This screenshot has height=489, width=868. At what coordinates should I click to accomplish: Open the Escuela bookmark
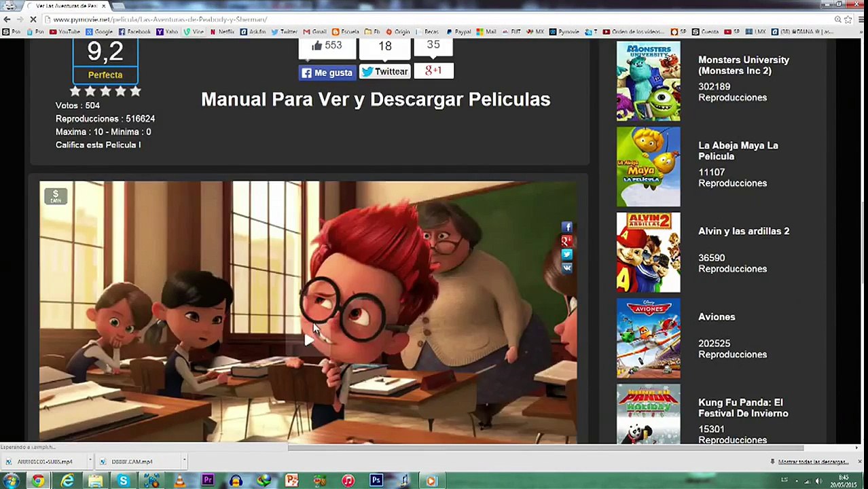(345, 32)
